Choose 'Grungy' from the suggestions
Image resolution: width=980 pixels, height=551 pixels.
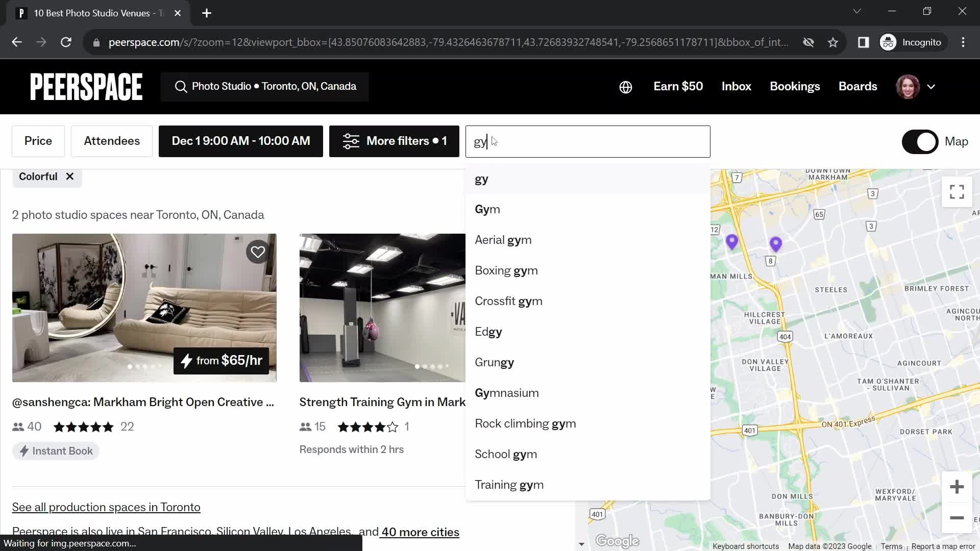[587, 363]
